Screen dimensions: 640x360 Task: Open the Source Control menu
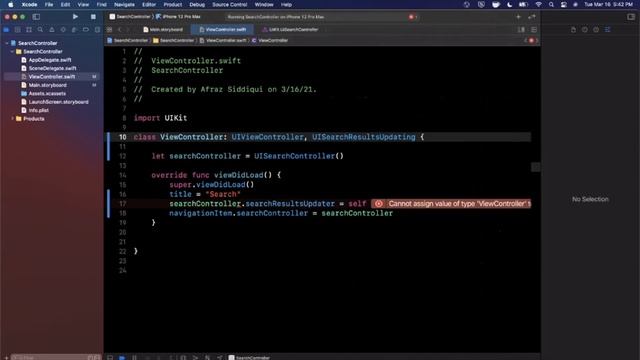tap(229, 4)
